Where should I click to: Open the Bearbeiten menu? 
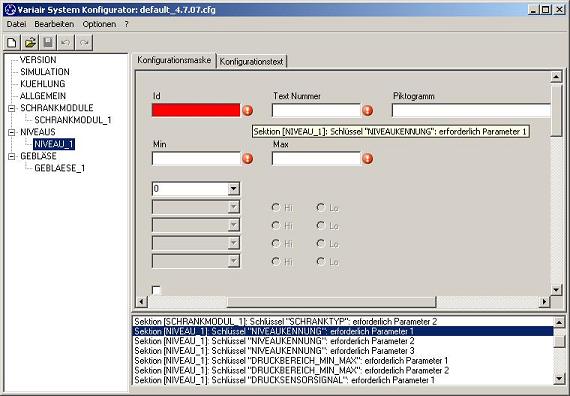pos(54,24)
